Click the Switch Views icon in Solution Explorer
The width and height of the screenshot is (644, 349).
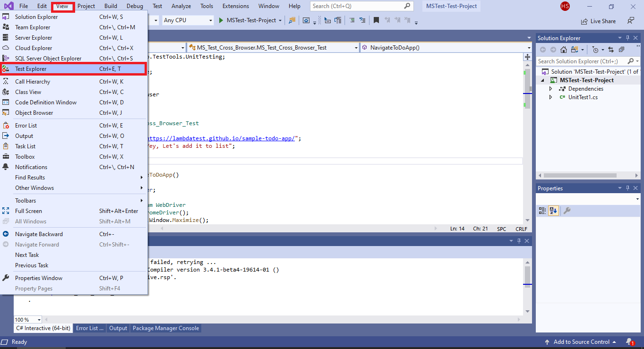[575, 50]
